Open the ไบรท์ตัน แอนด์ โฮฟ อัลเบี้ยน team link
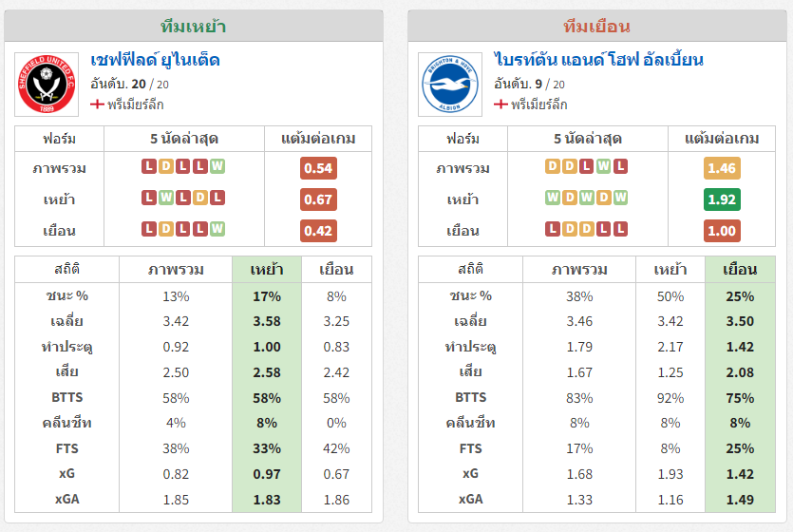This screenshot has width=793, height=532. (599, 60)
